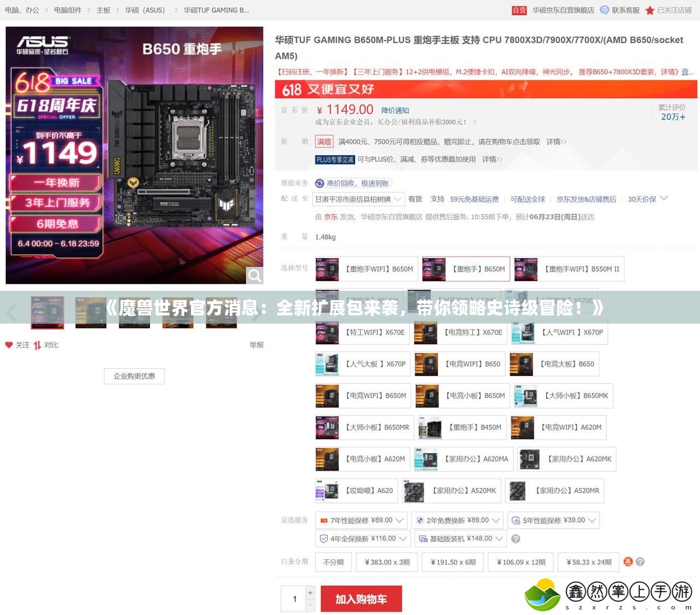Select the 【人气WIFI】X670P option
Viewport: 700px width, 615px height.
[x=559, y=332]
